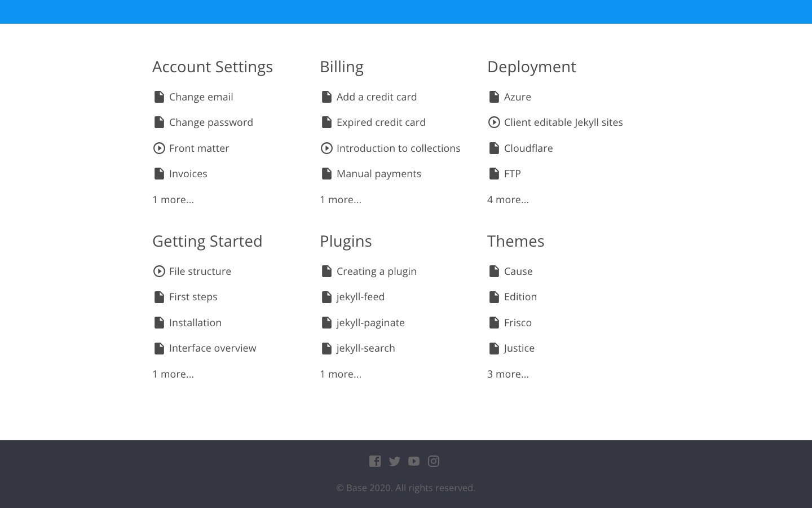Open the Billing category heading
Viewport: 812px width, 508px height.
342,67
